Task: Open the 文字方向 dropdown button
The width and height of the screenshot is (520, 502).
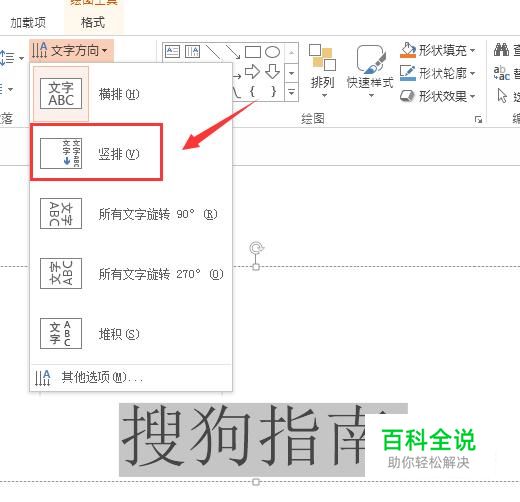Action: tap(71, 51)
